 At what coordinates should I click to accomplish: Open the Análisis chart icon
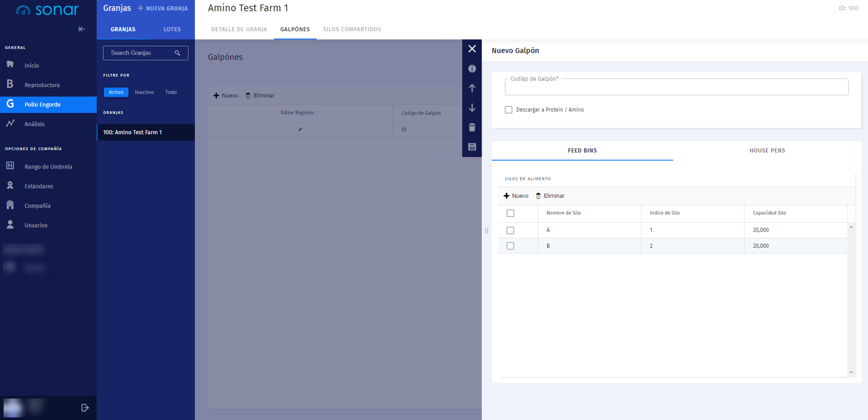point(10,123)
